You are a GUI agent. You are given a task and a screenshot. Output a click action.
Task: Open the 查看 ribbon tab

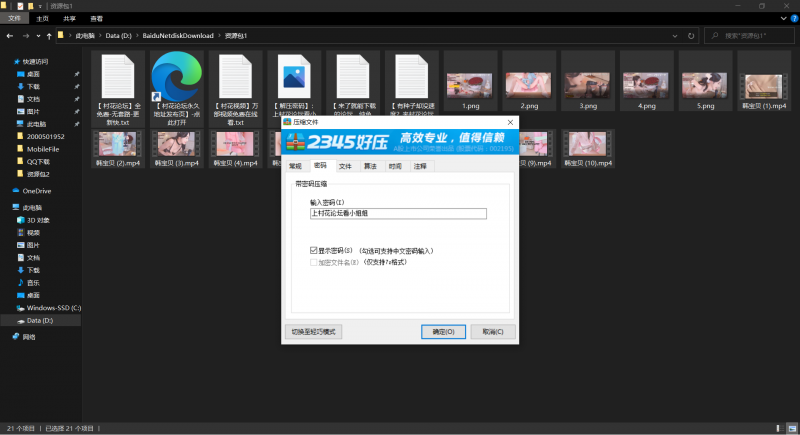coord(96,18)
